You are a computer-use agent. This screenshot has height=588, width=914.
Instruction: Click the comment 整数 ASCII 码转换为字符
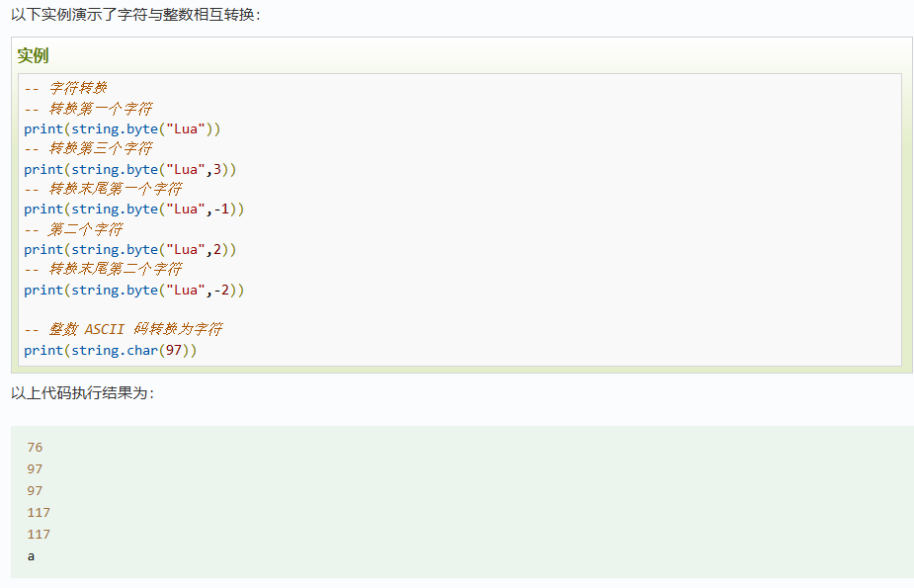[x=123, y=329]
